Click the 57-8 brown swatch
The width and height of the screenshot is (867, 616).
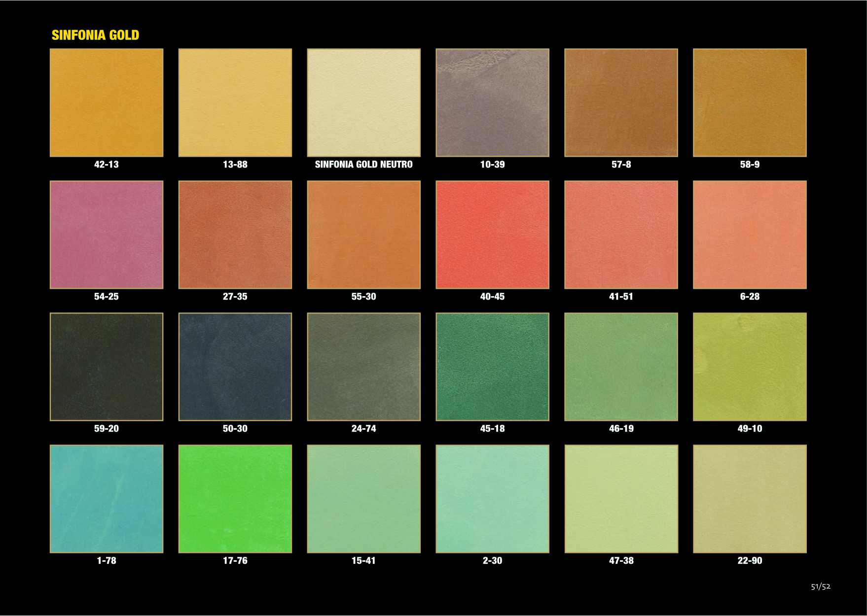(x=621, y=103)
